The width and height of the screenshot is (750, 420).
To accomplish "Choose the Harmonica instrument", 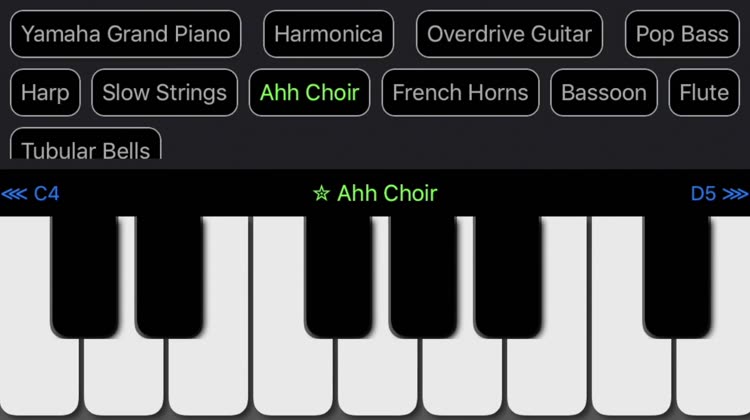I will click(x=329, y=34).
